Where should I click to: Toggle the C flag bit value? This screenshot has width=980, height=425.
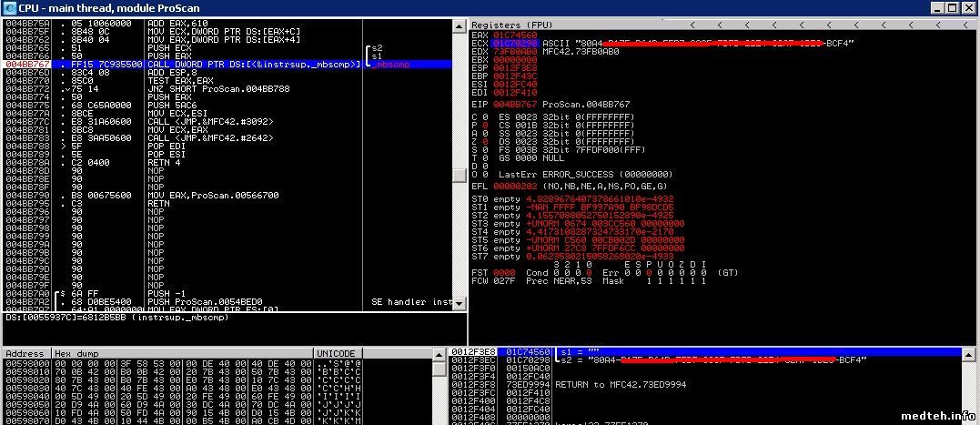tap(485, 117)
